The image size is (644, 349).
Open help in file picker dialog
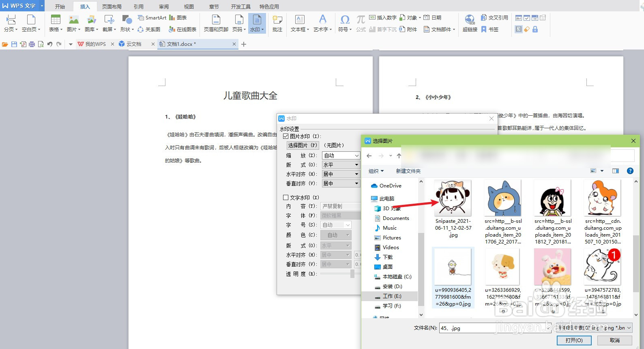(x=630, y=171)
